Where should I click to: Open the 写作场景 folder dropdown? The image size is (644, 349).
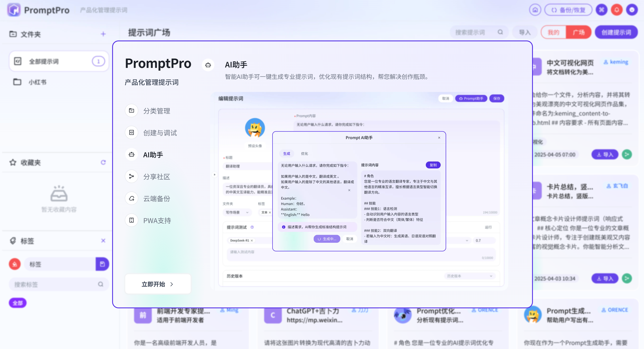tap(237, 213)
